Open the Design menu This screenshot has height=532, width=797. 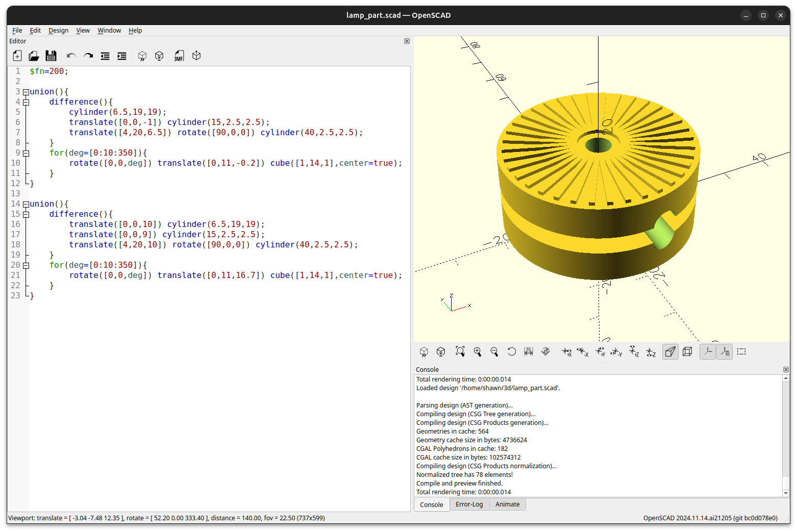coord(58,31)
